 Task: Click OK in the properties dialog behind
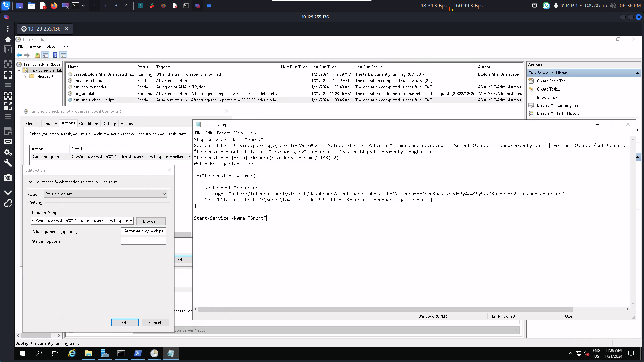(183, 260)
